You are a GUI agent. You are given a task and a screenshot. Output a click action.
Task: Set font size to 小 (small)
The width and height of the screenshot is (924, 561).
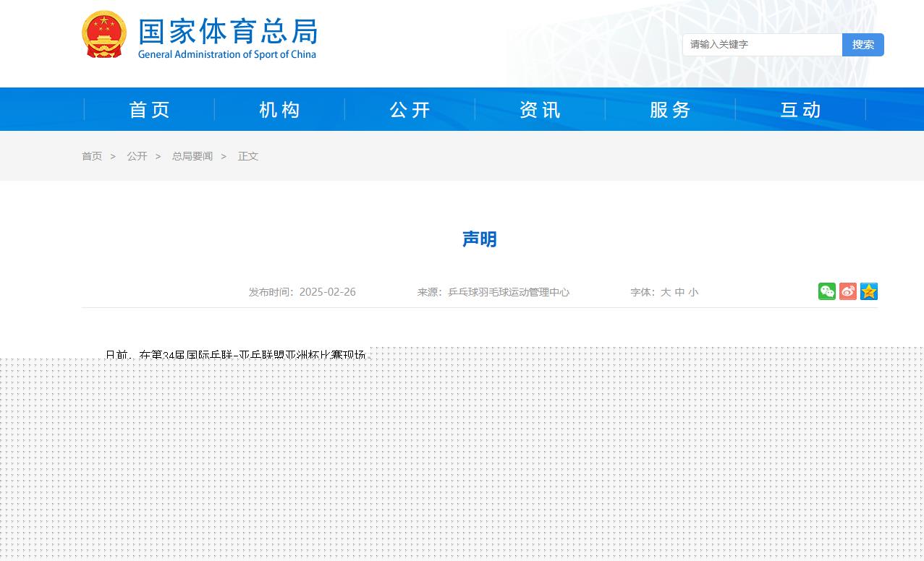point(693,293)
